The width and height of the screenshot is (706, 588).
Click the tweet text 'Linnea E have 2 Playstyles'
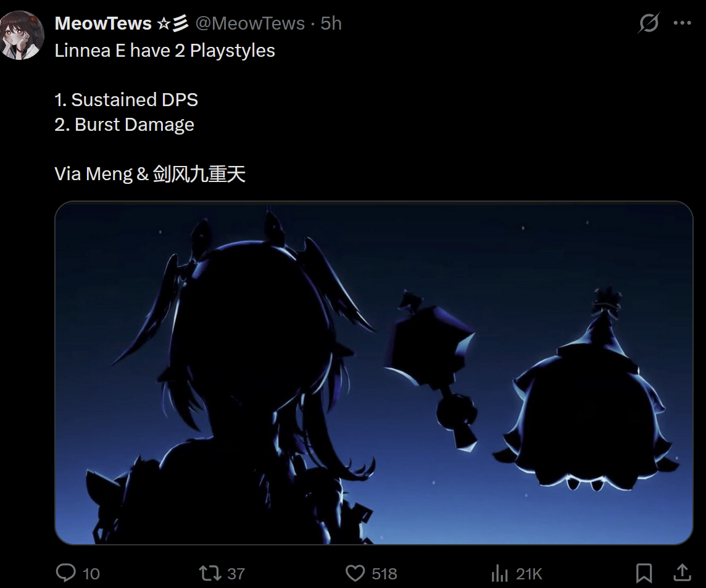click(165, 51)
